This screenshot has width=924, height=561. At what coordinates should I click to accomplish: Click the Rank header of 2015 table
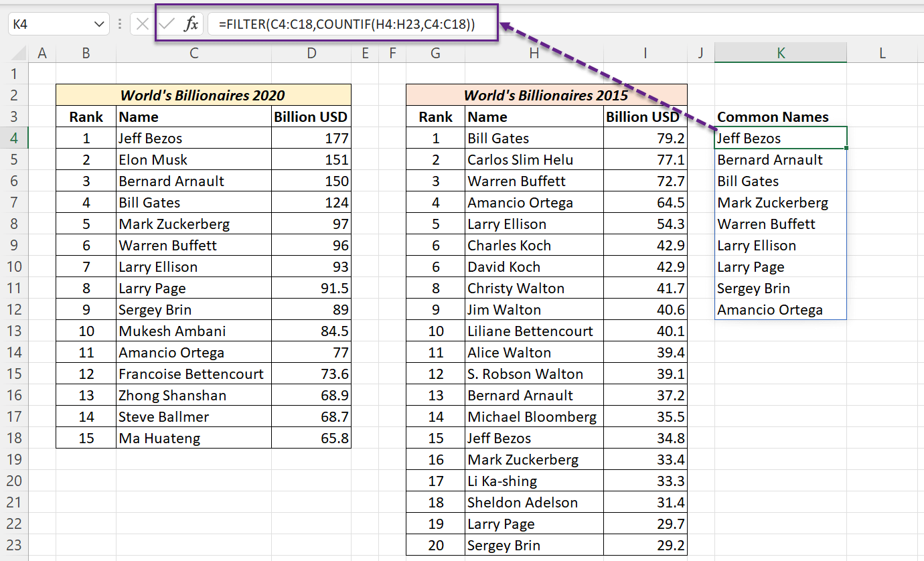(436, 116)
